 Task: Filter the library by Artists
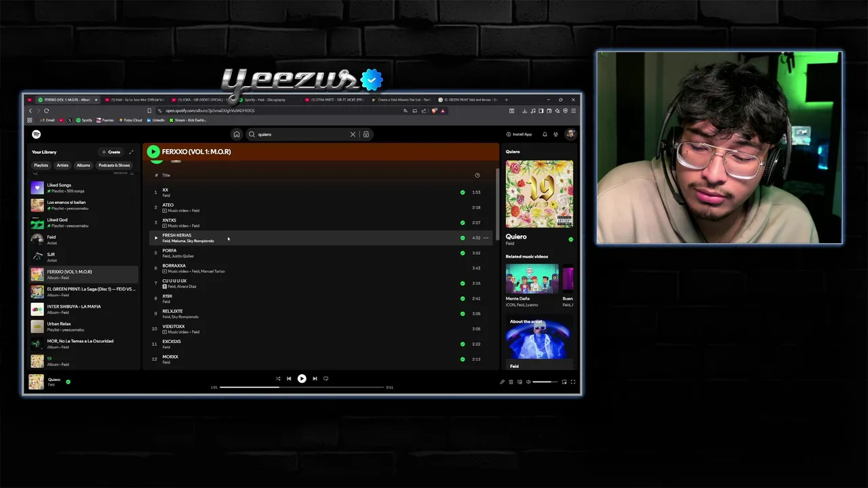[62, 165]
